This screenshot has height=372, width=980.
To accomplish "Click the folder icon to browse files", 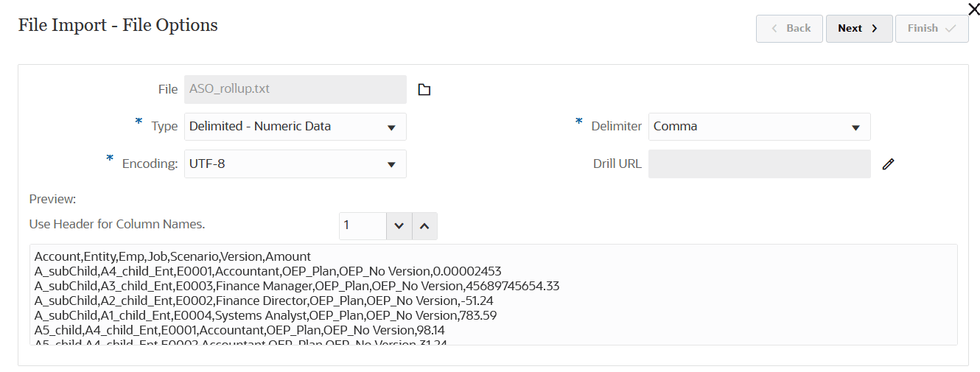I will [424, 90].
